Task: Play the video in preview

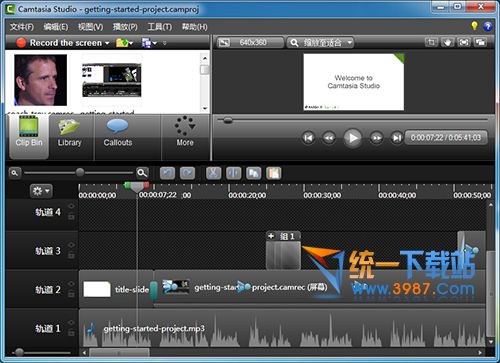Action: (x=353, y=138)
